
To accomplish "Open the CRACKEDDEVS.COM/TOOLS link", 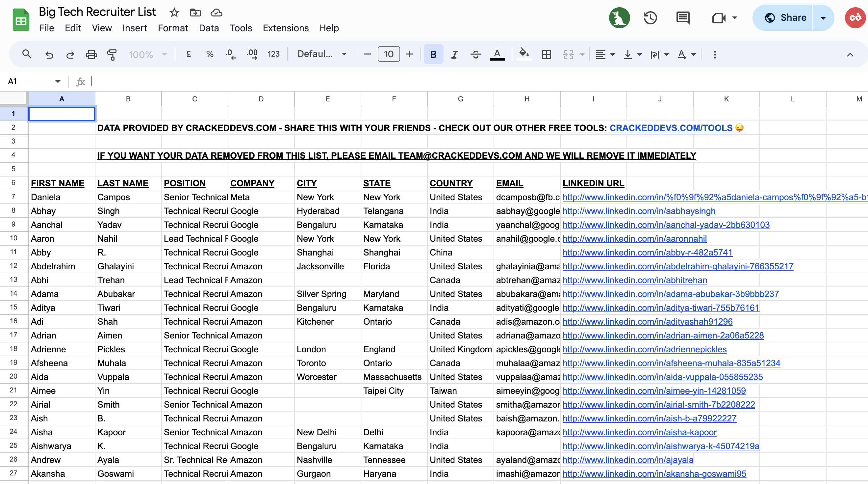I will 671,128.
